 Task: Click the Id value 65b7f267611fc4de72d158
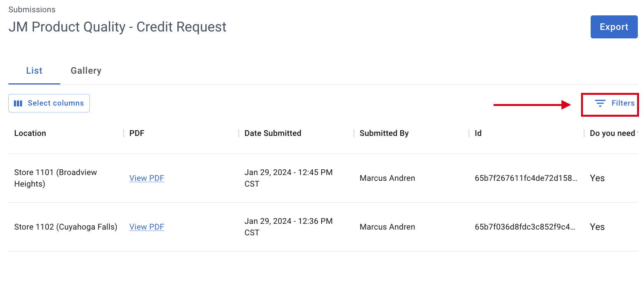point(526,178)
